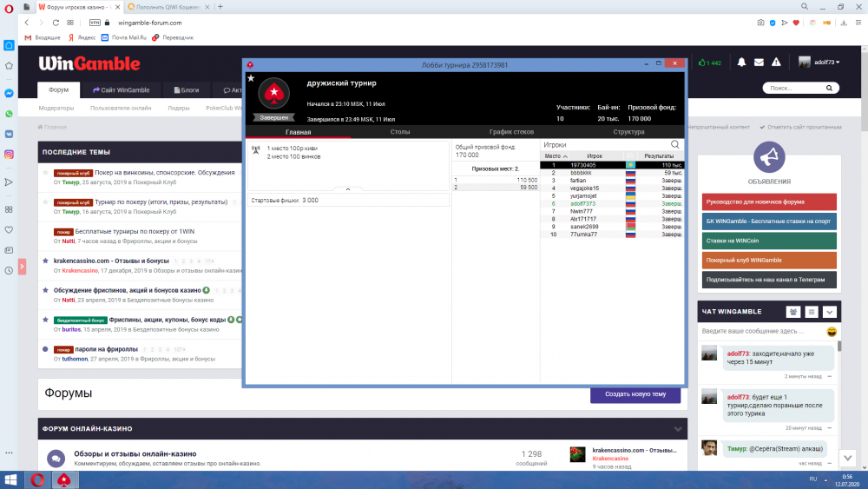The width and height of the screenshot is (868, 489).
Task: Click the Создать новую тему button
Action: [635, 393]
